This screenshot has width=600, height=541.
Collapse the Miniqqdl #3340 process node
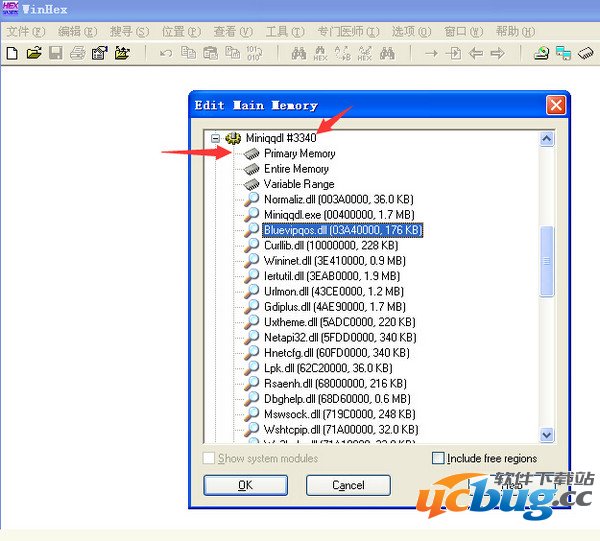[215, 138]
